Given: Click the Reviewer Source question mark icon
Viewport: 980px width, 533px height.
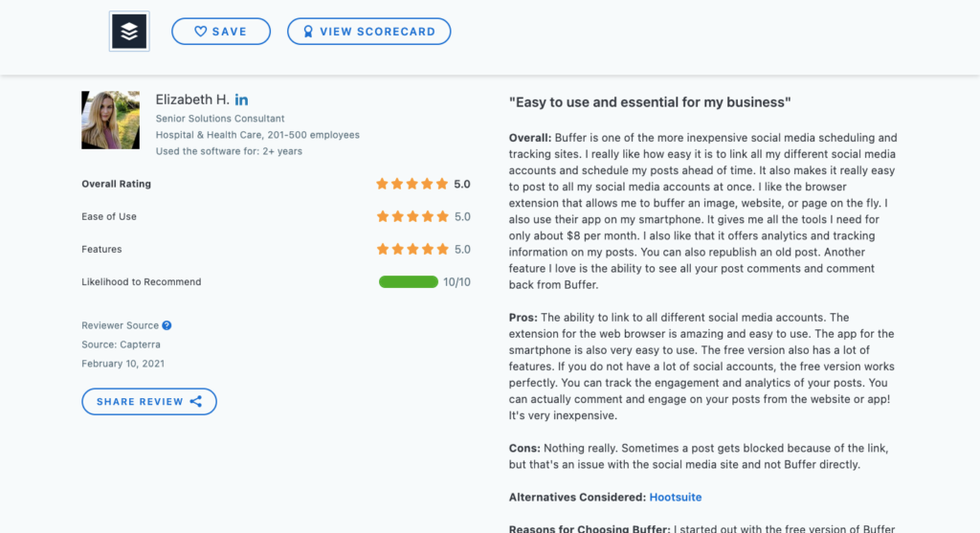Looking at the screenshot, I should click(167, 325).
